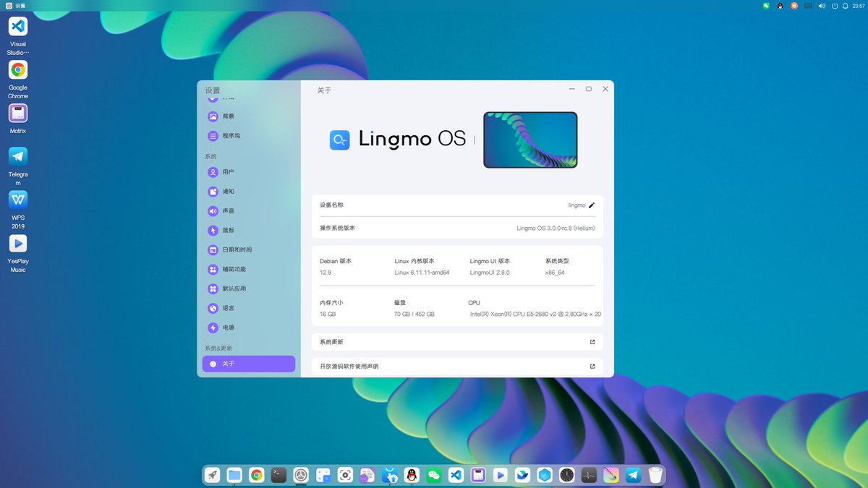Open the screenshot capture icon in the dock
The height and width of the screenshot is (488, 868).
(345, 475)
